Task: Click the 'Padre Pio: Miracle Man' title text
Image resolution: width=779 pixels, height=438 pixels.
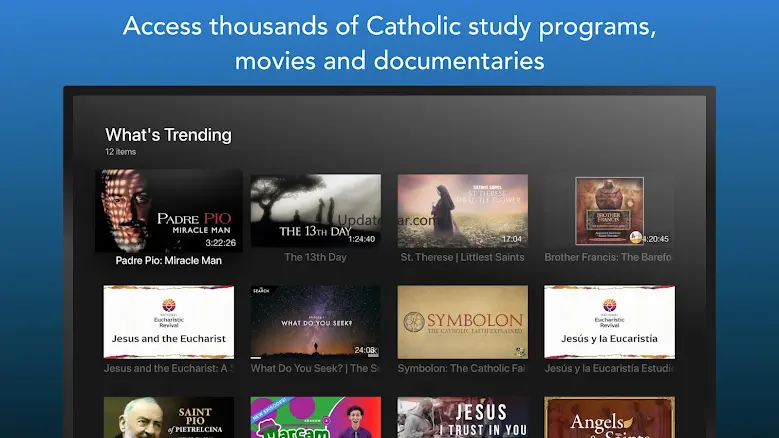Action: tap(168, 261)
